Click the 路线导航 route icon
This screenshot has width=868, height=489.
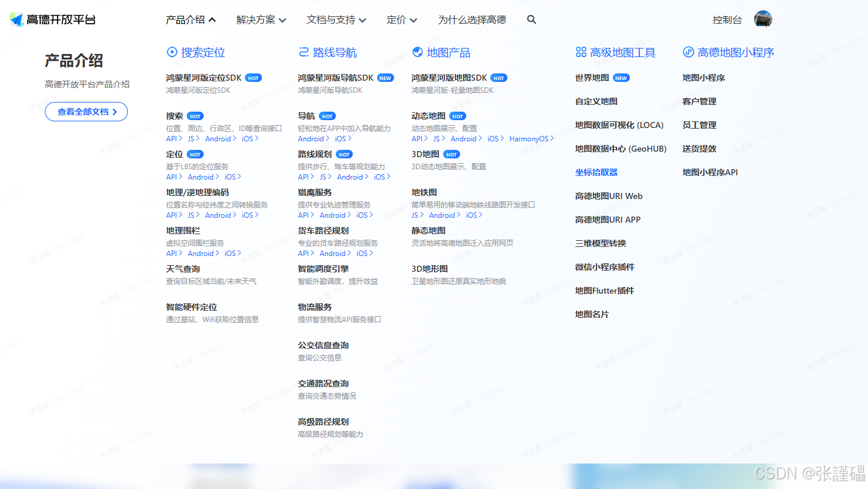pos(304,52)
